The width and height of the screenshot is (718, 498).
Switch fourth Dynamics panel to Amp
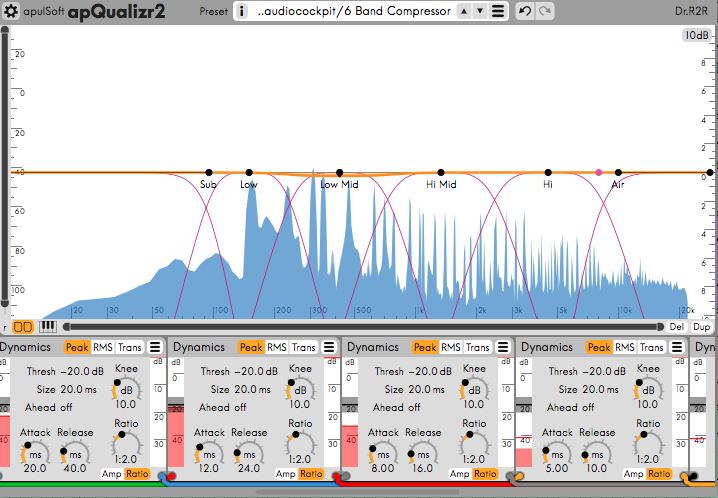coord(634,474)
